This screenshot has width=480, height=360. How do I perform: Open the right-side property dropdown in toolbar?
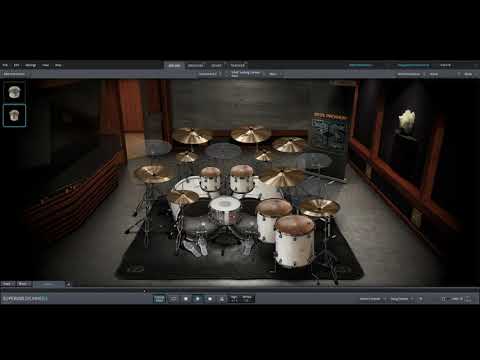(410, 74)
